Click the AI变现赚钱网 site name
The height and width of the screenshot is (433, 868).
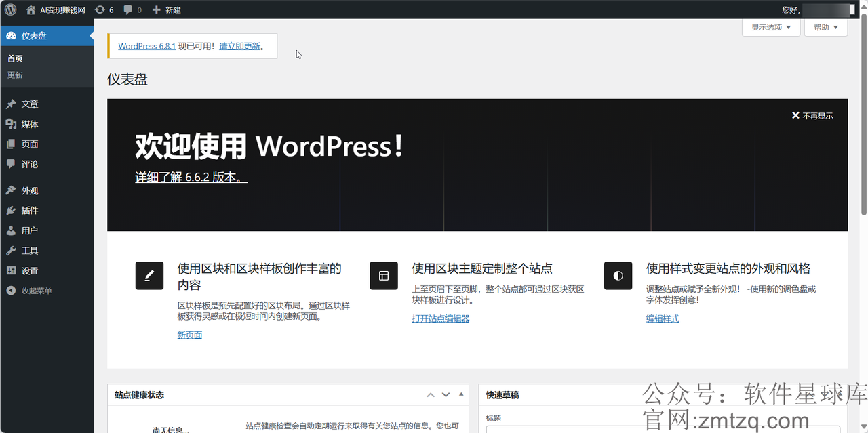[62, 9]
